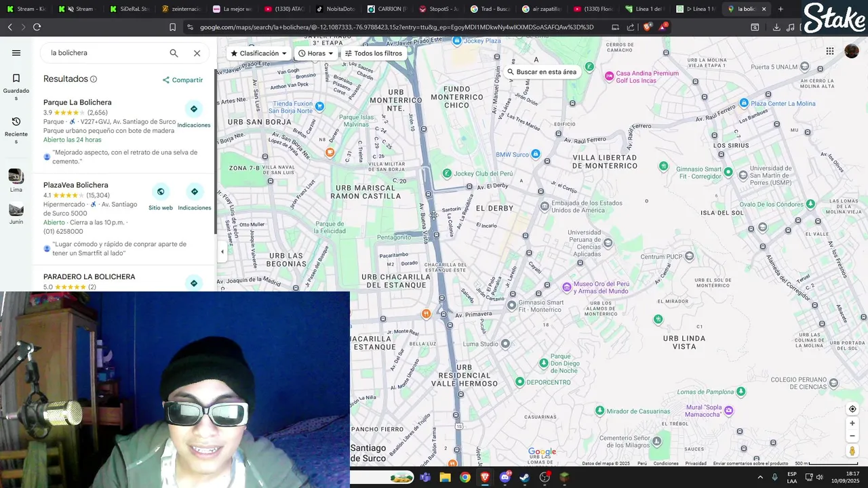This screenshot has height=488, width=868.
Task: Switch to 'air zapatillas' tab
Action: click(x=541, y=9)
